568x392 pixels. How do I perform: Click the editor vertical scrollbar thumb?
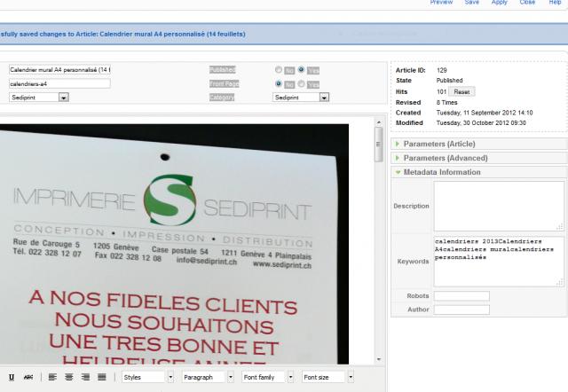[379, 144]
